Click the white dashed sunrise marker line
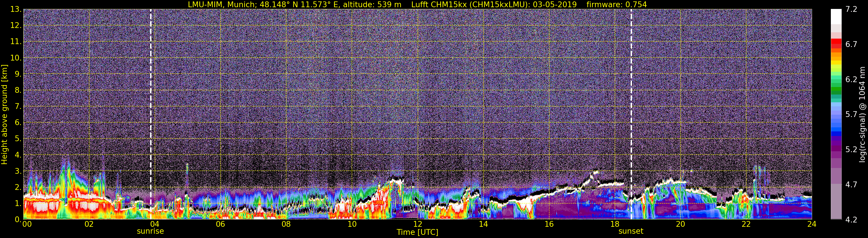This screenshot has width=868, height=238. tap(151, 114)
